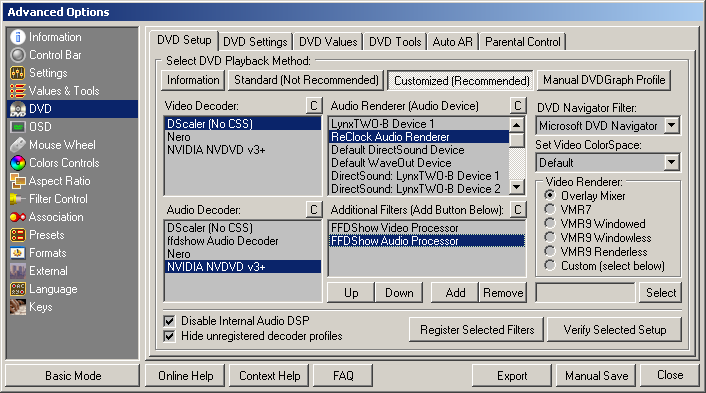Open Online Help

click(x=186, y=376)
